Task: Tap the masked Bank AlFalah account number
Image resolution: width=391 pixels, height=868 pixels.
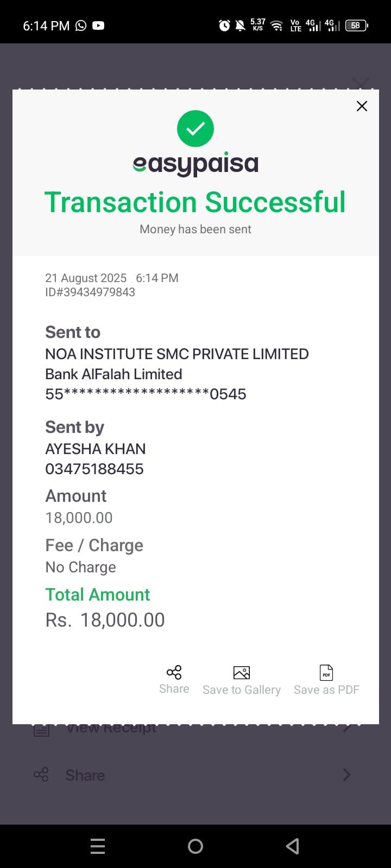Action: 146,394
